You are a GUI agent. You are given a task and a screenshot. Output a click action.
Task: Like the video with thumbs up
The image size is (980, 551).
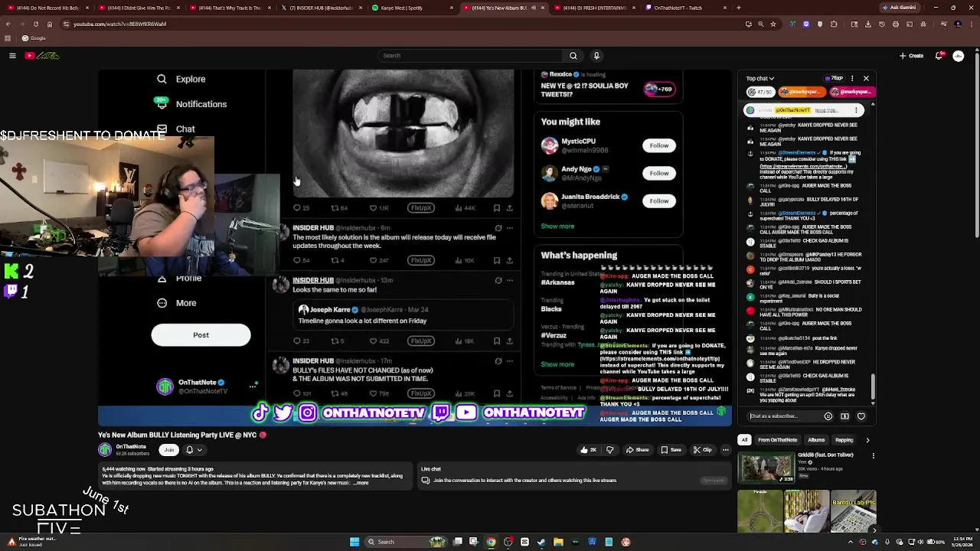click(x=588, y=450)
